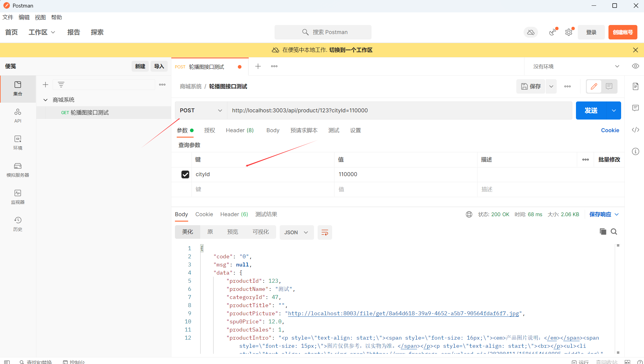Screen dimensions: 644x364
Task: Switch to comment mode icon toggle
Action: coord(609,86)
